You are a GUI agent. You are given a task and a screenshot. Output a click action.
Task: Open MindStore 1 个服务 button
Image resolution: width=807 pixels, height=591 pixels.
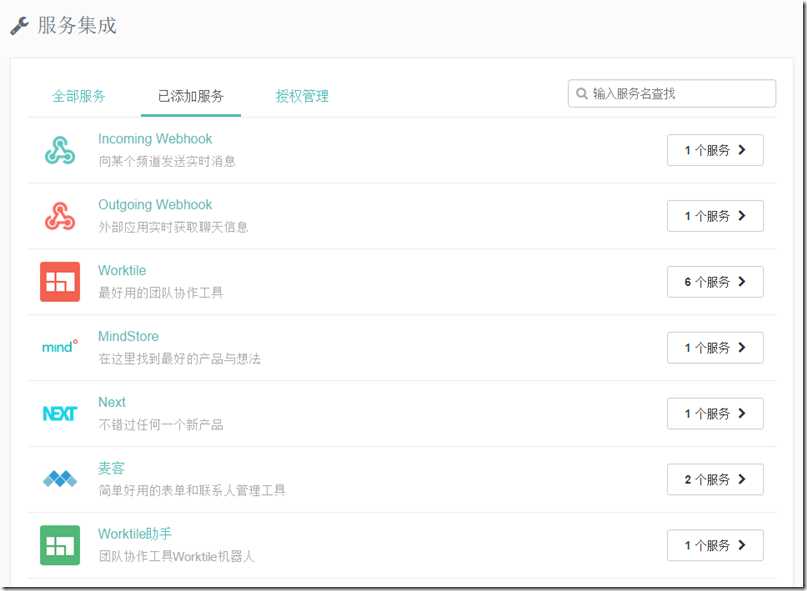point(715,348)
